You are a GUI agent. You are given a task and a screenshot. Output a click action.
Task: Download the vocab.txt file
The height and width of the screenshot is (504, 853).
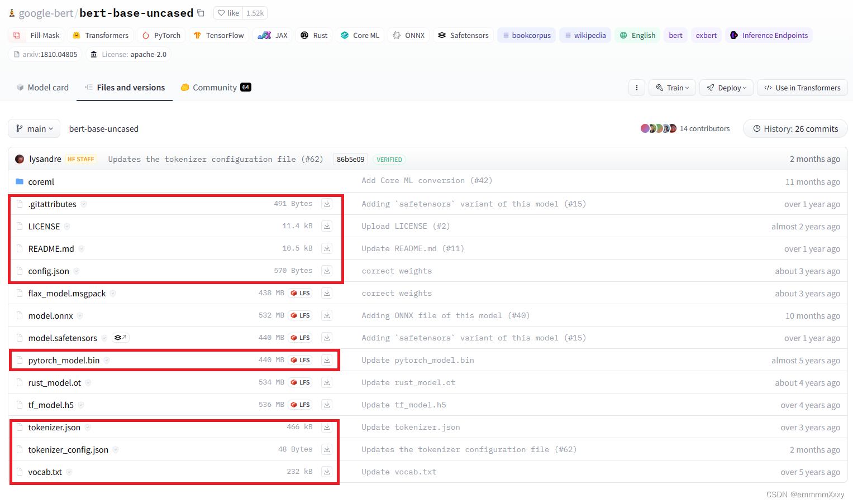(x=327, y=472)
